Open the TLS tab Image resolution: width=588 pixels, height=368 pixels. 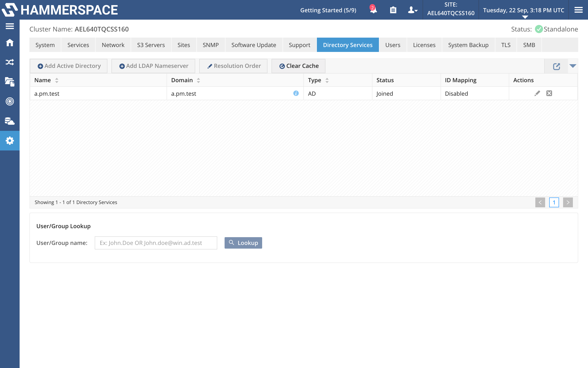tap(506, 45)
